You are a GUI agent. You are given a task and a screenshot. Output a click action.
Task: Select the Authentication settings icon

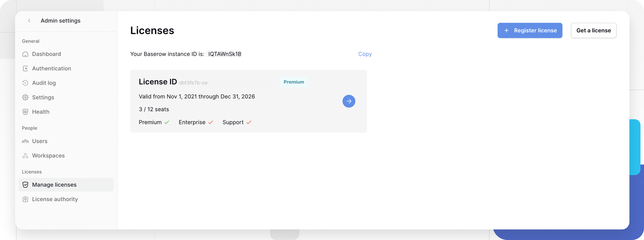[25, 68]
